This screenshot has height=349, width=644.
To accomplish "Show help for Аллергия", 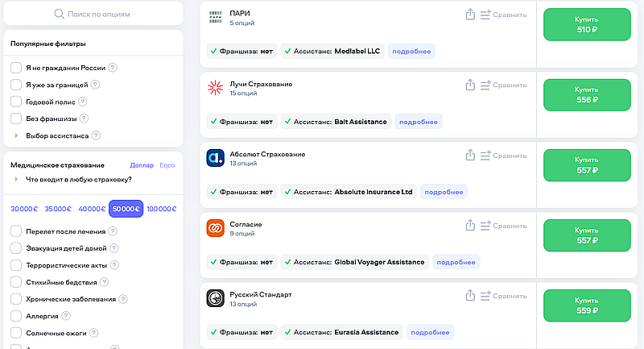I will (66, 316).
